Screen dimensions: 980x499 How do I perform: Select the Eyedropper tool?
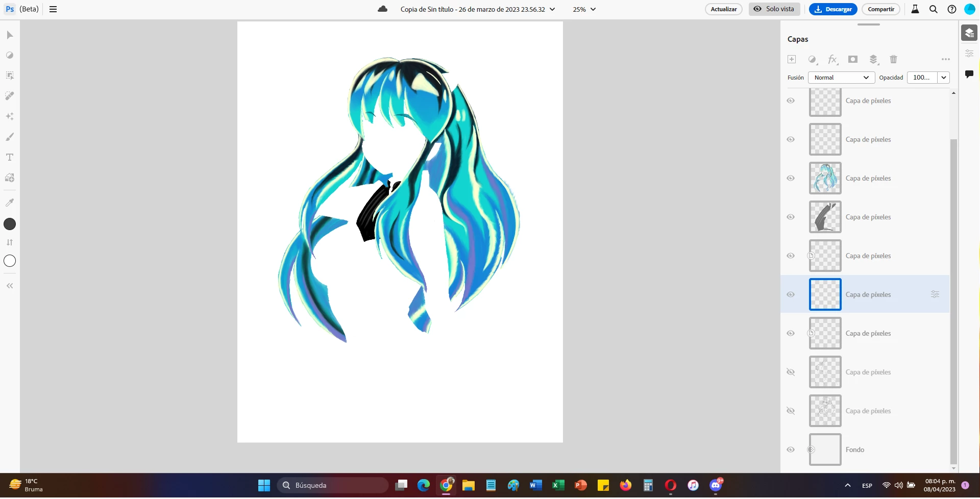click(10, 203)
